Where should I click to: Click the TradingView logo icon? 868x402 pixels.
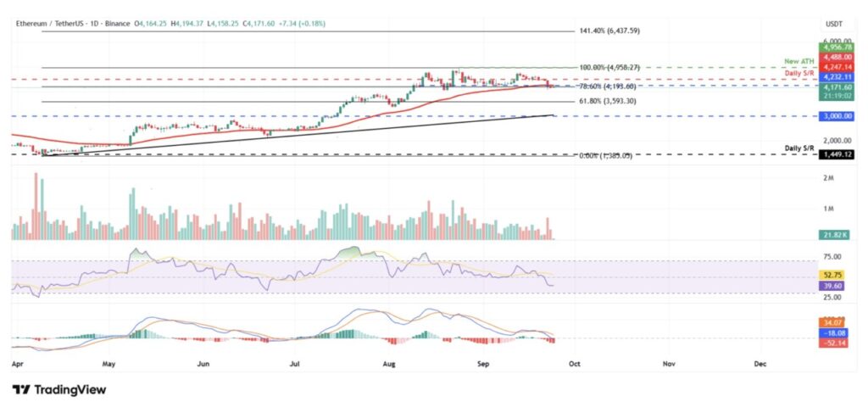(22, 389)
